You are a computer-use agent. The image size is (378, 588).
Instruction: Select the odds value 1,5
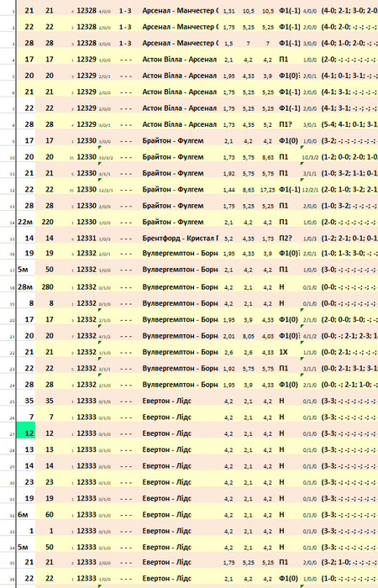228,44
